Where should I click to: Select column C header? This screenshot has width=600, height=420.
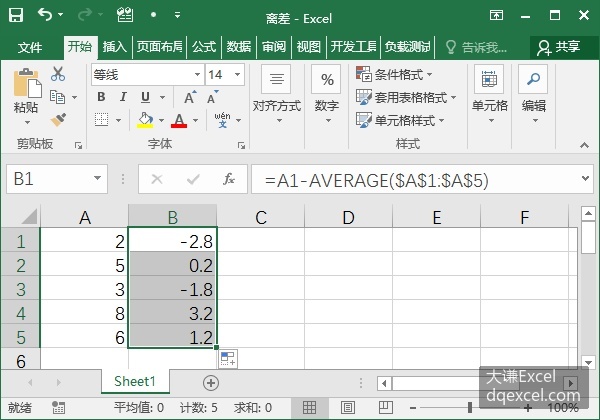pos(261,217)
